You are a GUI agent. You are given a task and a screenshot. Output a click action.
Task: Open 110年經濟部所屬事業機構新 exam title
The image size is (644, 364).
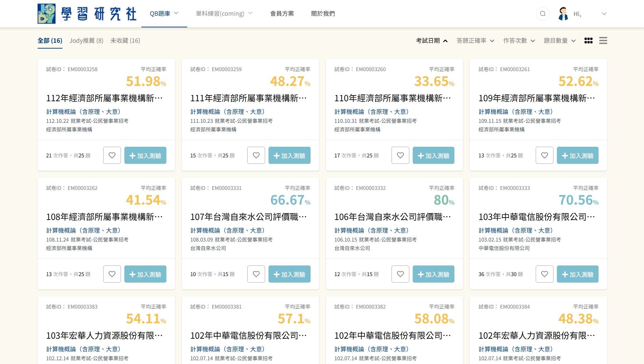[393, 98]
